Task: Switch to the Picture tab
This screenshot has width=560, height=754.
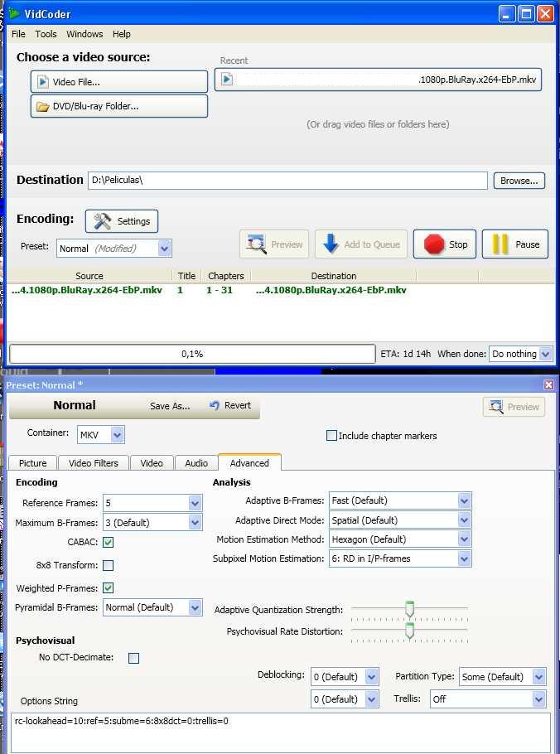Action: point(32,463)
